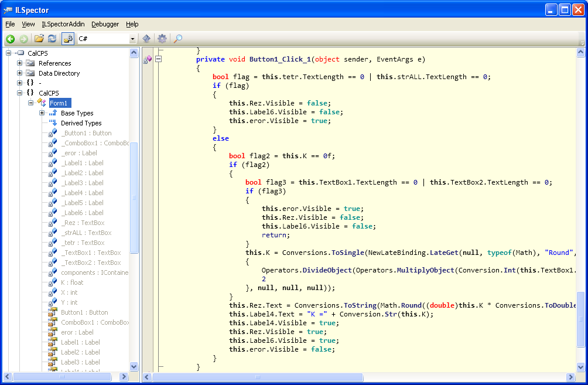The height and width of the screenshot is (385, 588).
Task: Click the Forward navigation arrow icon
Action: (x=23, y=39)
